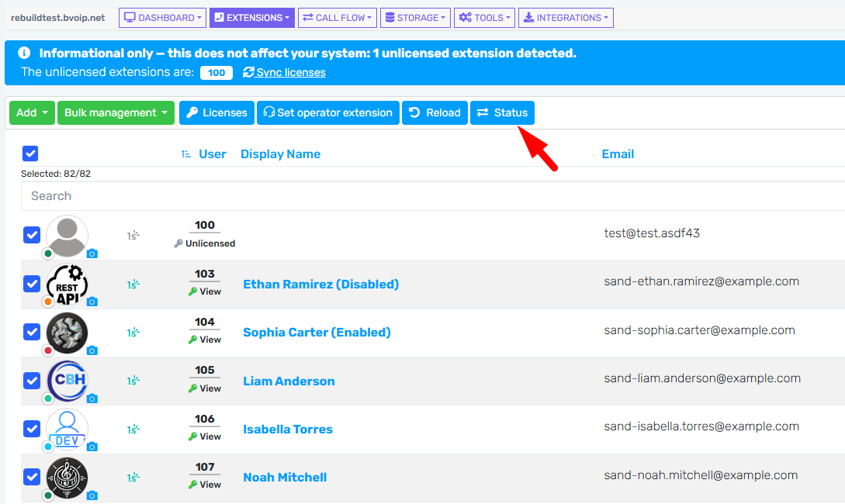Click the key View icon under extension 107
The image size is (845, 504).
(x=193, y=485)
